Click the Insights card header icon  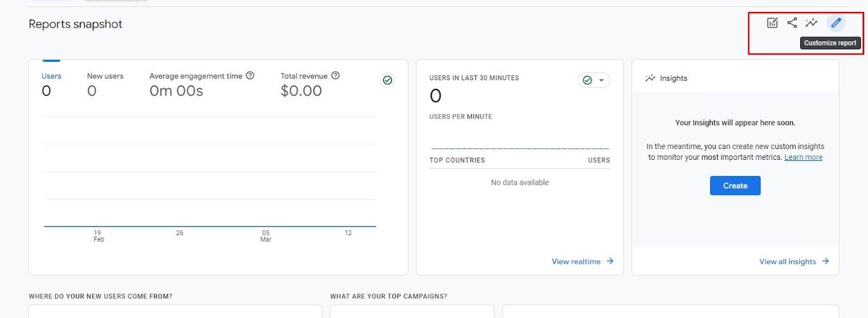[x=650, y=78]
